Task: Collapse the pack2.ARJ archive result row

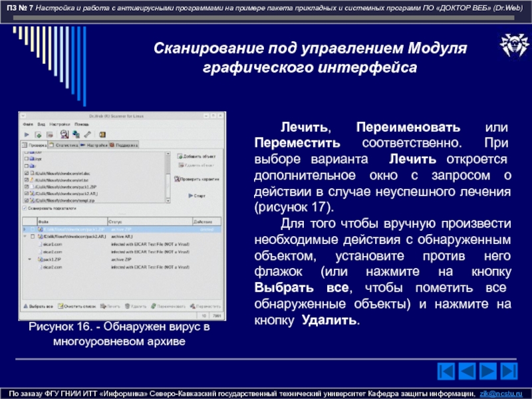Action: (25, 237)
